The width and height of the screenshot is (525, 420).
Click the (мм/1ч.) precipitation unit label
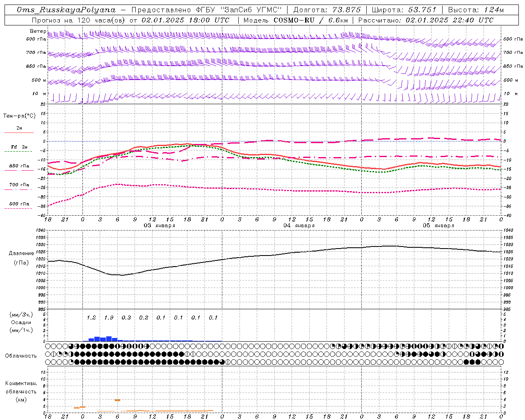click(x=21, y=330)
